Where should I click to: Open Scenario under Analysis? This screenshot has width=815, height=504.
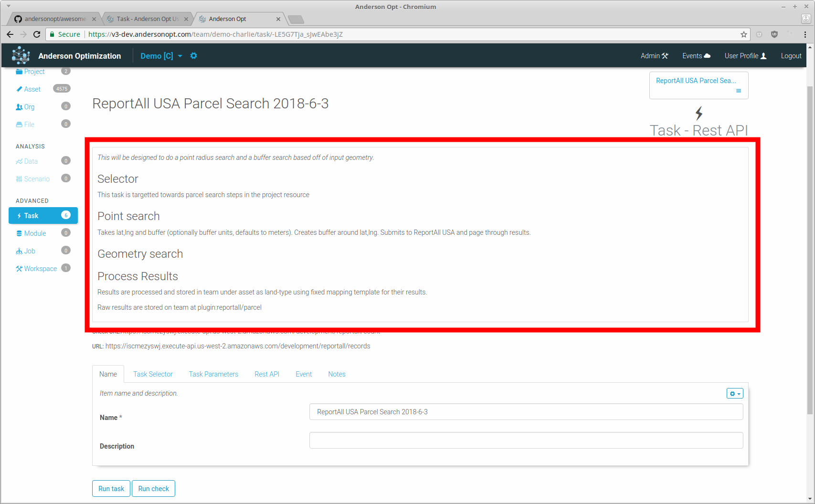37,179
